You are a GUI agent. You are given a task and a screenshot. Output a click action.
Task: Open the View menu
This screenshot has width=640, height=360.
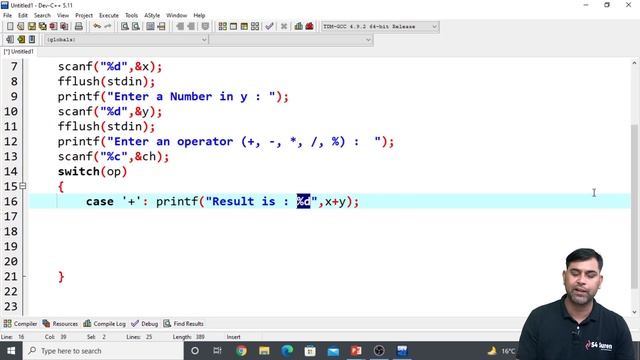pos(63,16)
